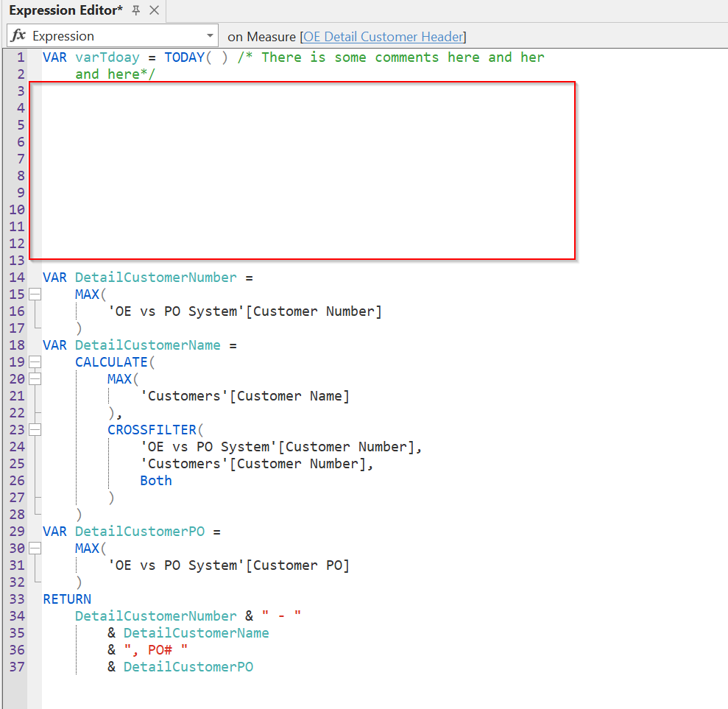Collapse the MAX block on line 30
This screenshot has height=709, width=728.
coord(35,548)
